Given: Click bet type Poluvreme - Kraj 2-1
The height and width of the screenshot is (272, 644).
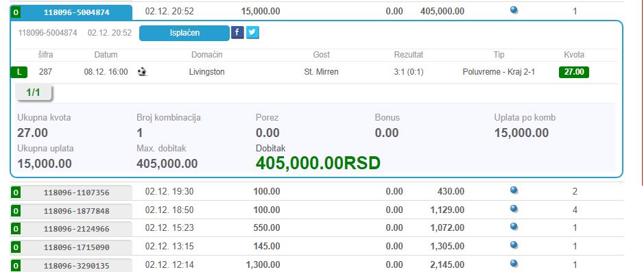Looking at the screenshot, I should click(x=499, y=72).
